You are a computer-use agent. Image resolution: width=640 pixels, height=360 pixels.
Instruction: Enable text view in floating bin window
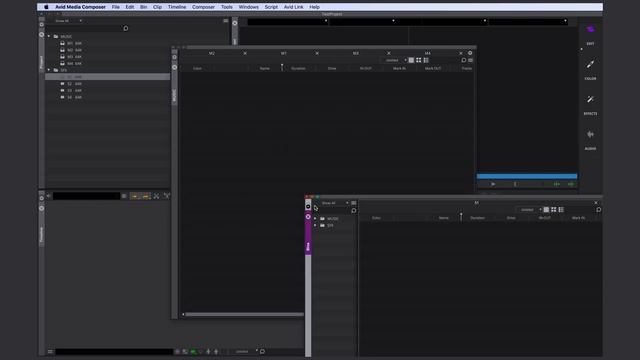point(546,209)
